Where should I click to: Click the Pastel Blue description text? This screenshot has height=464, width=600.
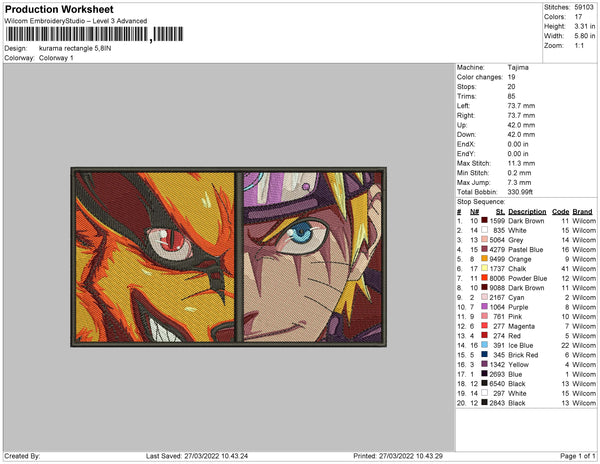pyautogui.click(x=526, y=249)
